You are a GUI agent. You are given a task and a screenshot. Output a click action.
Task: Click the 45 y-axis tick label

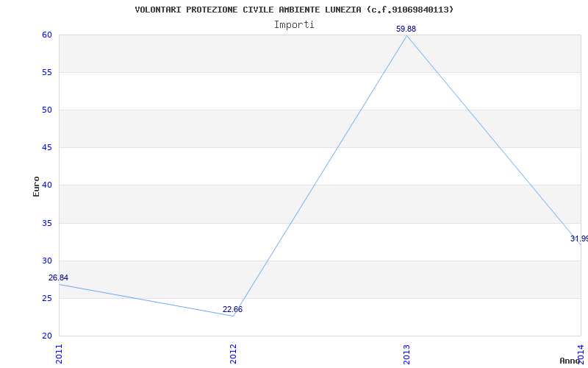(46, 148)
